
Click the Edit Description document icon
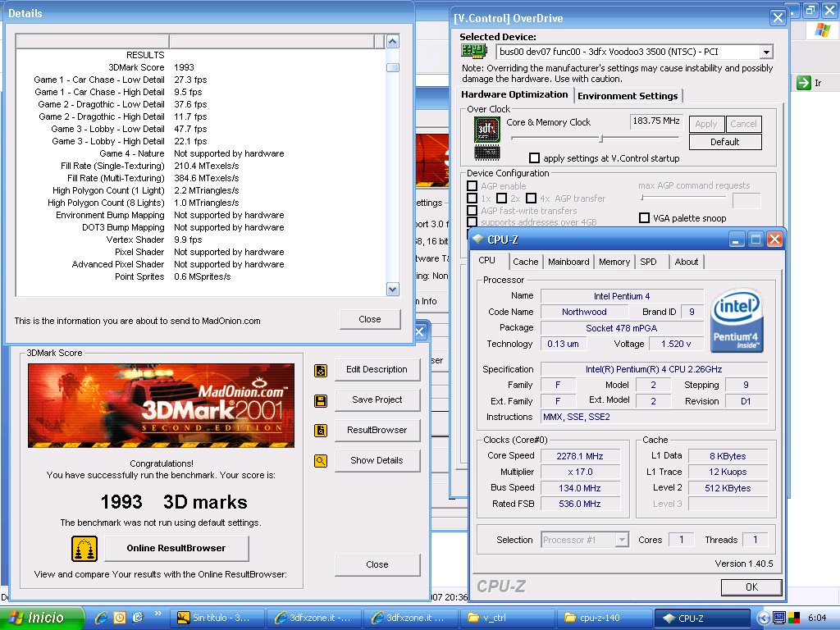point(321,370)
